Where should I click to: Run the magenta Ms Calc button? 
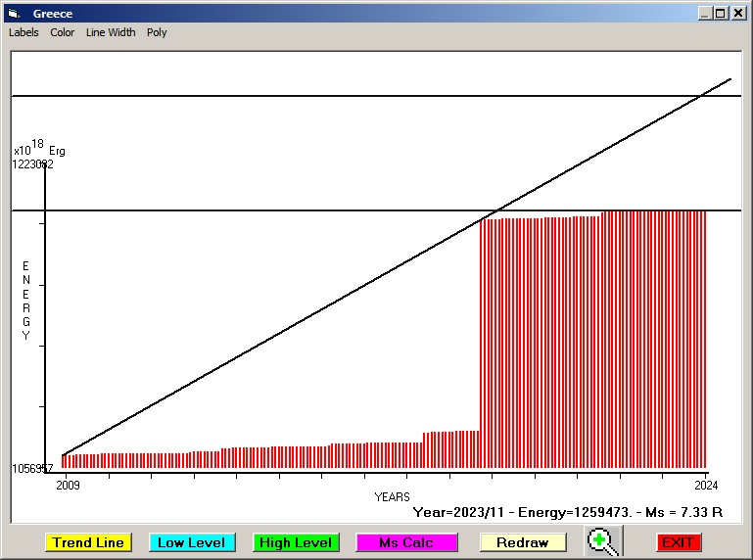click(406, 542)
